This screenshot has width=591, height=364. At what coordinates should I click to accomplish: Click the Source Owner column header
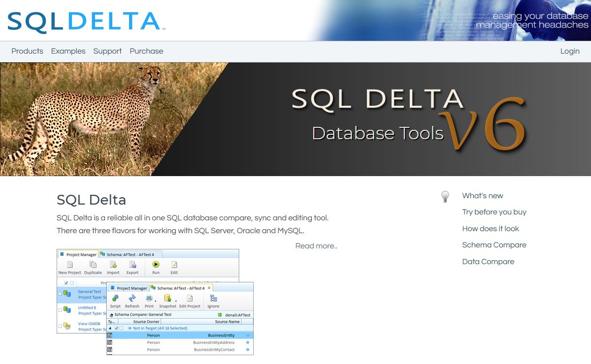click(x=139, y=322)
